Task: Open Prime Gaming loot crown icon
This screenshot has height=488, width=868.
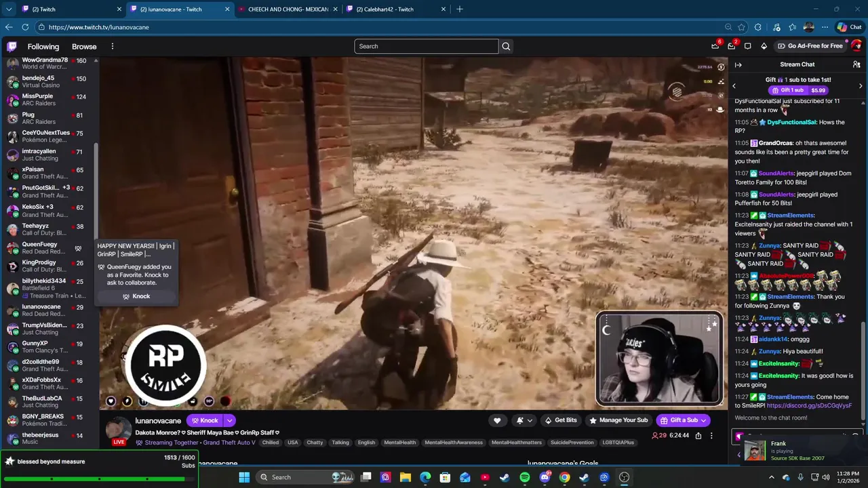Action: pos(715,46)
